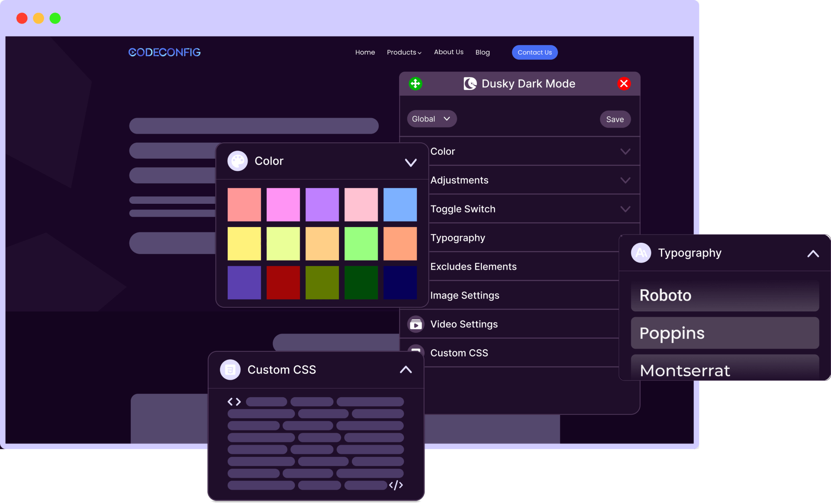Pick the light orange peach swatch
The height and width of the screenshot is (504, 831).
tap(322, 244)
